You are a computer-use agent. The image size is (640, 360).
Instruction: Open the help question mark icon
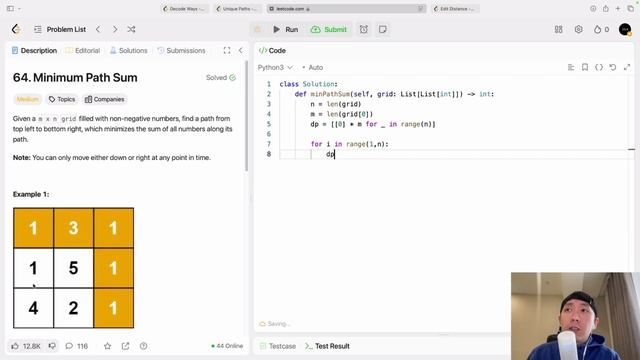143,346
